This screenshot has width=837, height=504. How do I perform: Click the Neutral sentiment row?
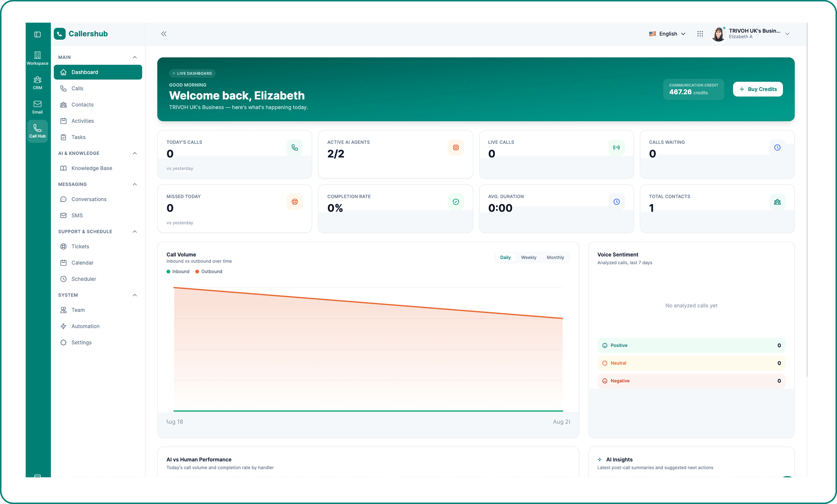pyautogui.click(x=691, y=363)
